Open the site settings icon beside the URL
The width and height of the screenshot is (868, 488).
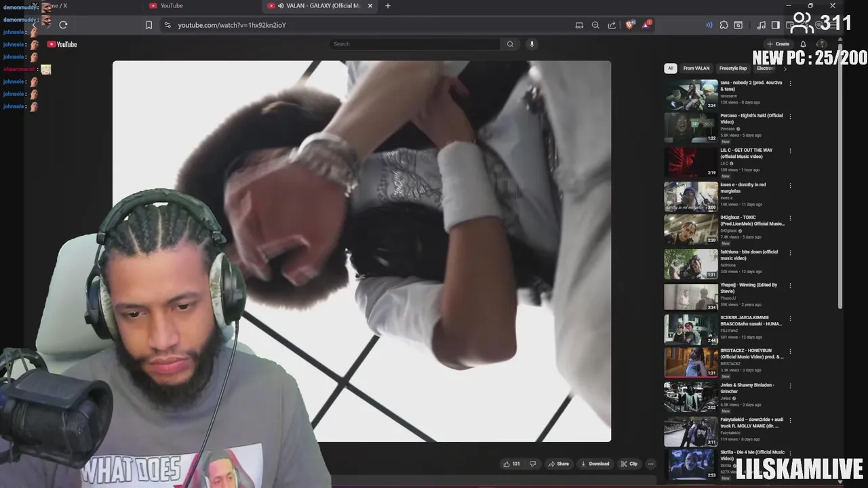point(167,25)
